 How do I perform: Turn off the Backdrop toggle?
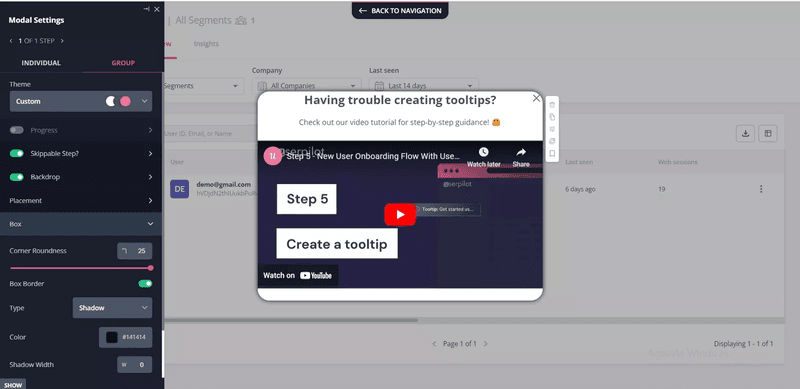point(17,177)
